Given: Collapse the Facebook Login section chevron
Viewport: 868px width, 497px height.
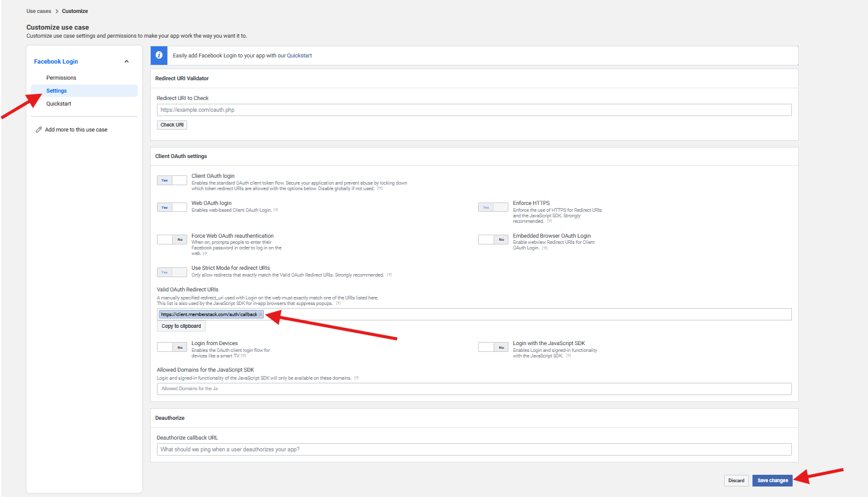Looking at the screenshot, I should coord(127,62).
